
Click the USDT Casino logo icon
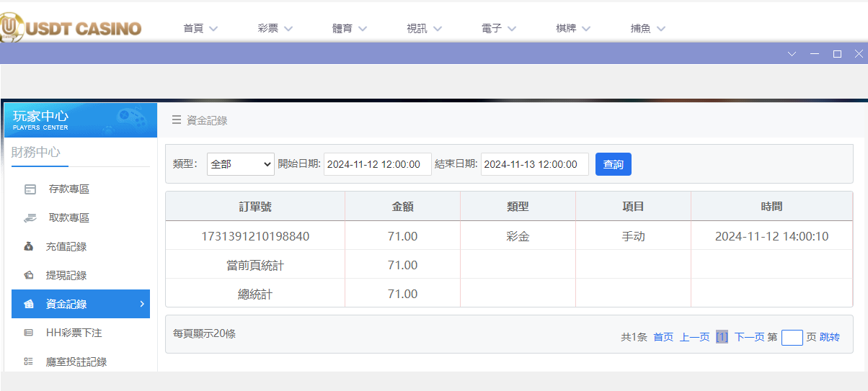pos(12,27)
